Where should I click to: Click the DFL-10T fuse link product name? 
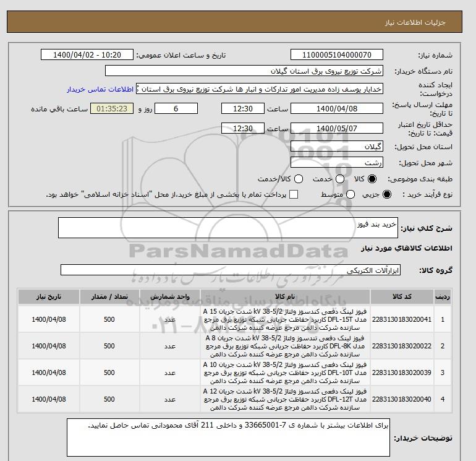pos(285,373)
